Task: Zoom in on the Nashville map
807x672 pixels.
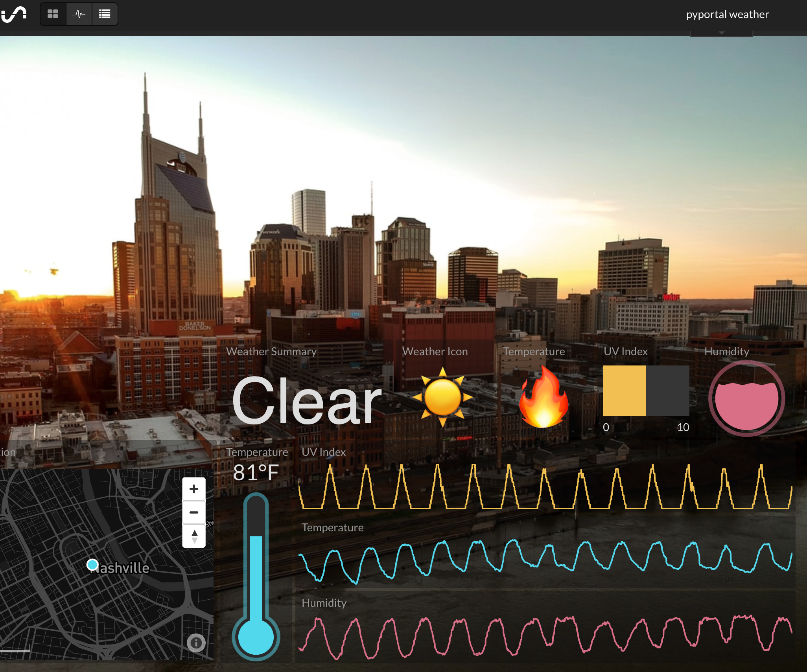Action: click(x=193, y=488)
